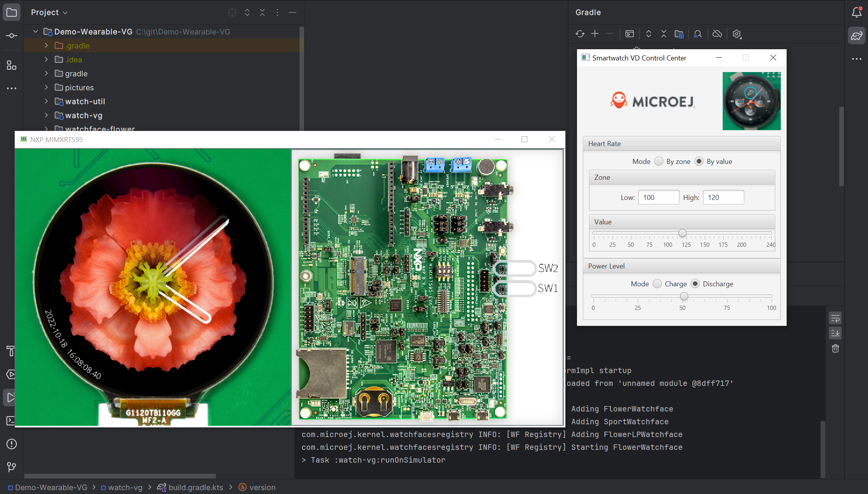Expand the watch-vg module folder

[x=46, y=115]
